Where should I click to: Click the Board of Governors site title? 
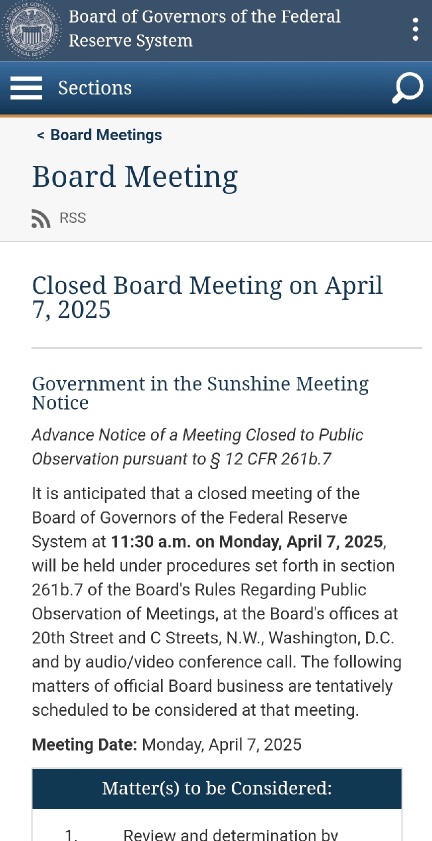pyautogui.click(x=204, y=28)
